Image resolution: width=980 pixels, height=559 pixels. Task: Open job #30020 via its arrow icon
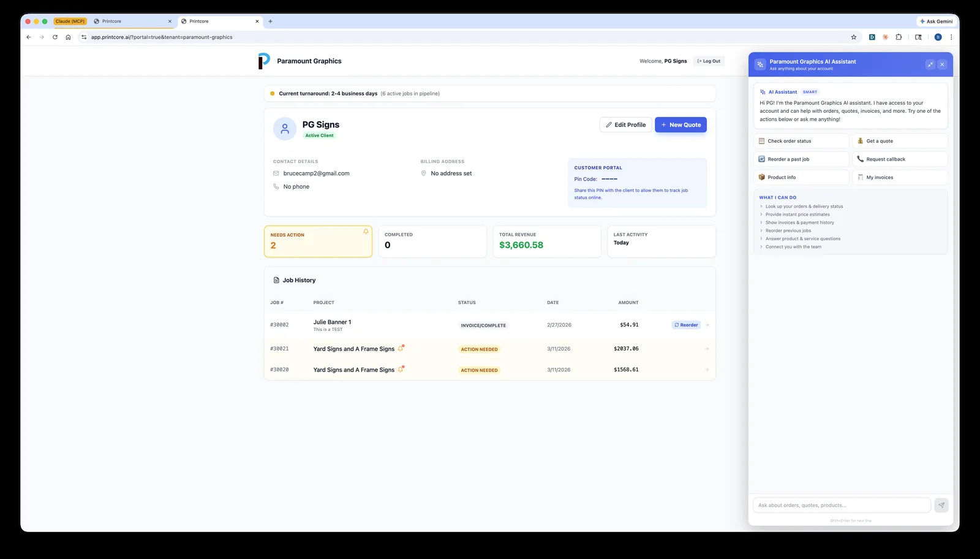click(x=707, y=370)
